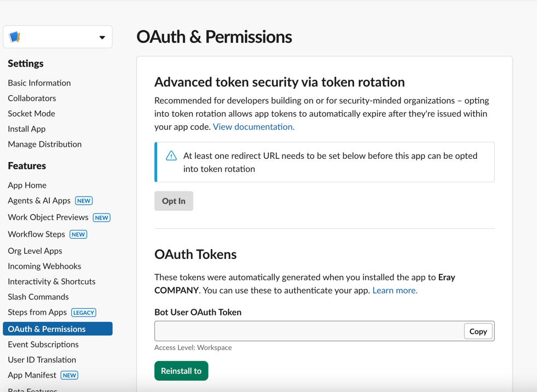
Task: Go to the Install App section
Action: click(26, 129)
